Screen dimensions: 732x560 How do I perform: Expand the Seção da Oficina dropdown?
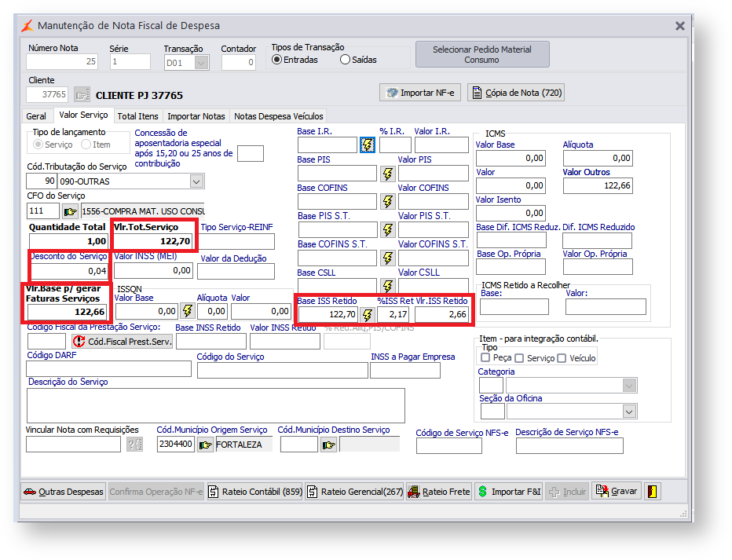click(629, 412)
